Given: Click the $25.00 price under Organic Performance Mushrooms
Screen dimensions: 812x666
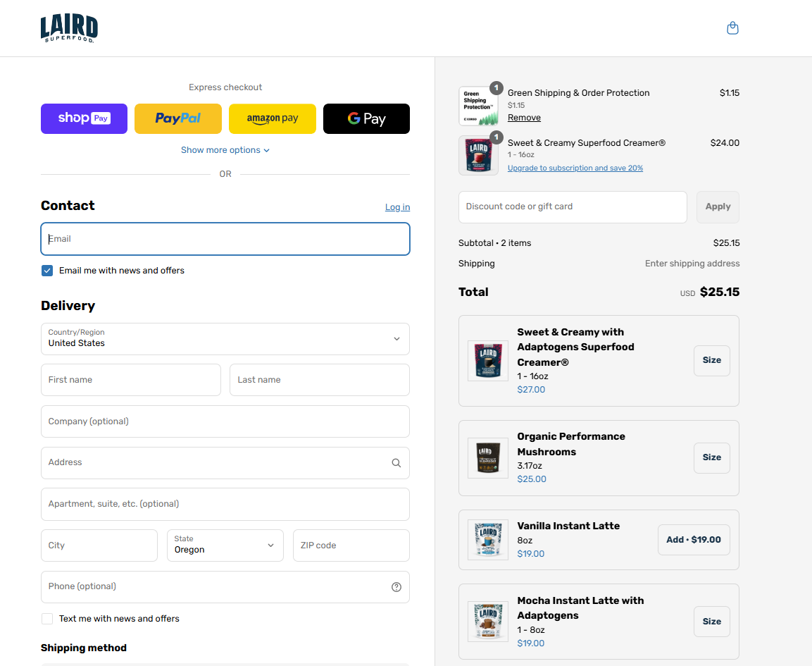Looking at the screenshot, I should pos(531,479).
